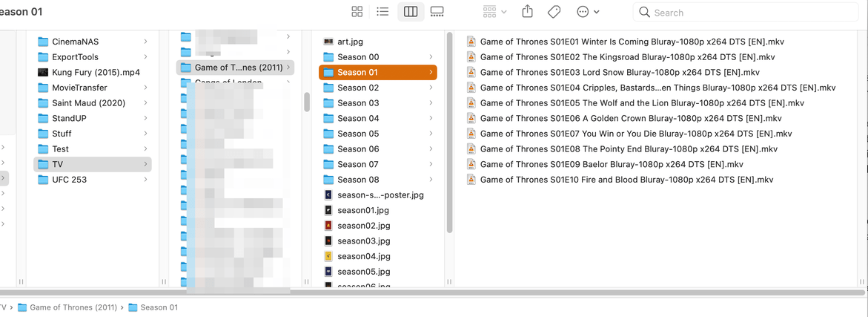Image resolution: width=868 pixels, height=317 pixels.
Task: Select Kung Fury (2015).mp4 file
Action: (x=93, y=72)
